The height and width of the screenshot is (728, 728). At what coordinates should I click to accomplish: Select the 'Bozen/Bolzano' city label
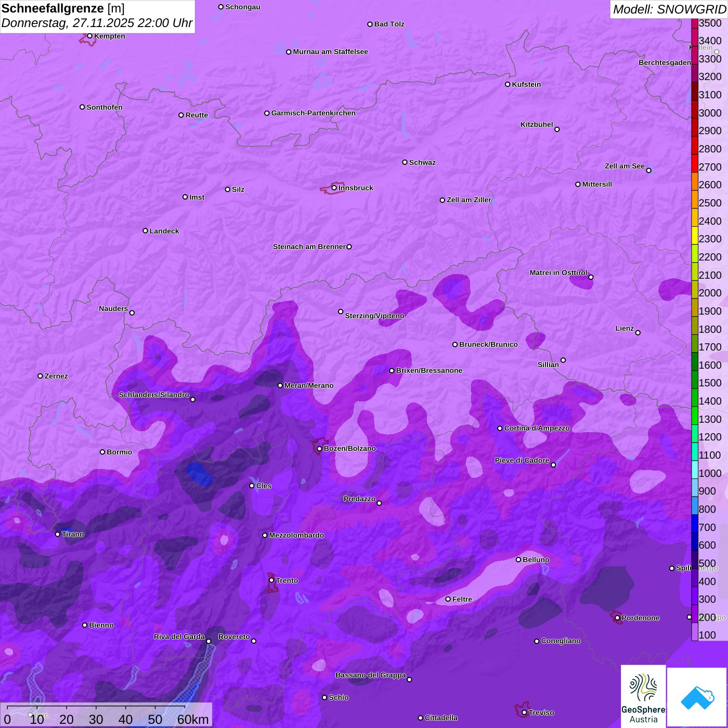click(350, 448)
